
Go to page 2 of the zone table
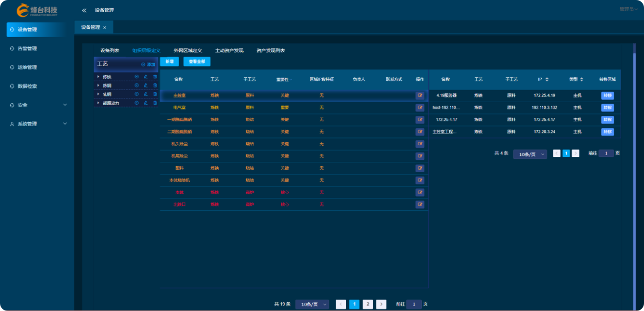point(368,304)
